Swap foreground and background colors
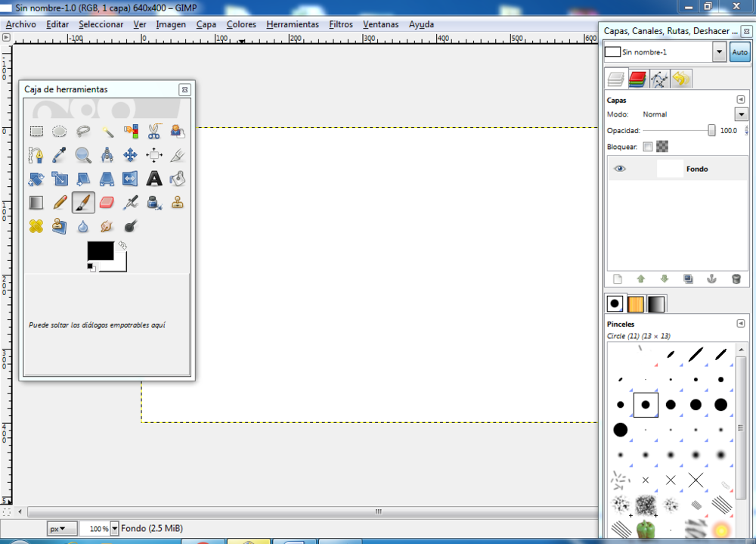Viewport: 756px width, 544px height. 122,245
